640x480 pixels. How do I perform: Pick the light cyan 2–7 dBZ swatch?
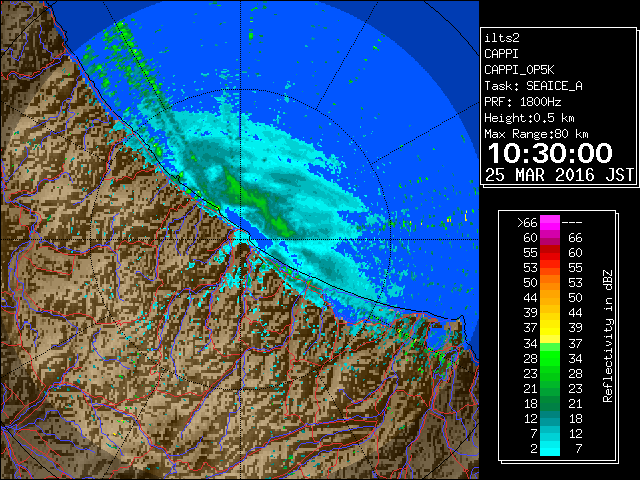coord(550,448)
